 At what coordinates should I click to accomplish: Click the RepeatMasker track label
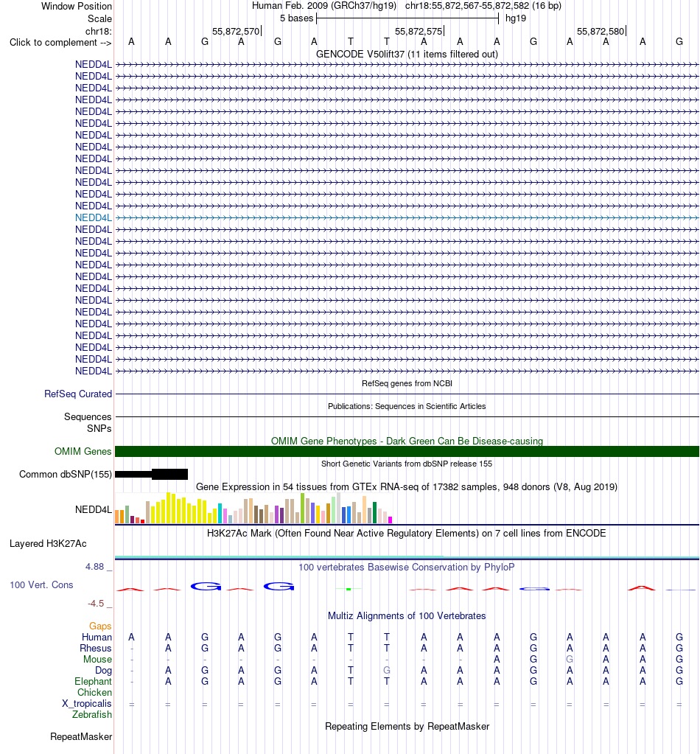81,737
